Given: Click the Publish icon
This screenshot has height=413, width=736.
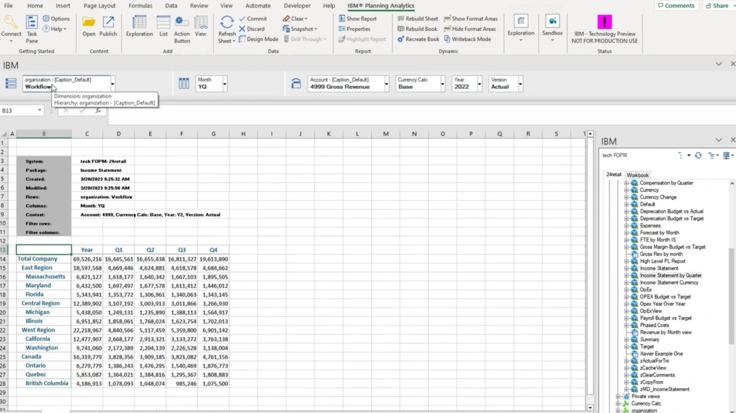Looking at the screenshot, I should 108,26.
